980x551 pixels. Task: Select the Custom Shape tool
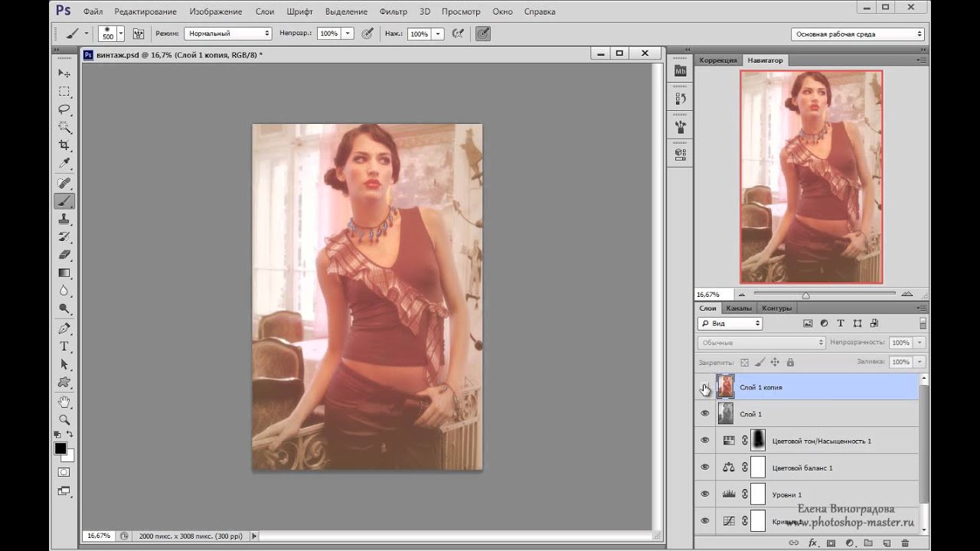64,383
